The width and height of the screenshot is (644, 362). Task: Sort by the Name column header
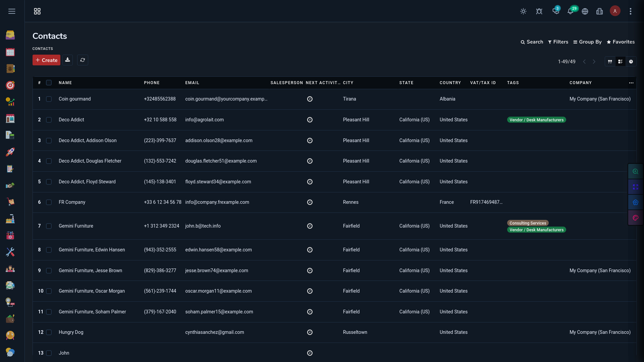click(x=65, y=83)
